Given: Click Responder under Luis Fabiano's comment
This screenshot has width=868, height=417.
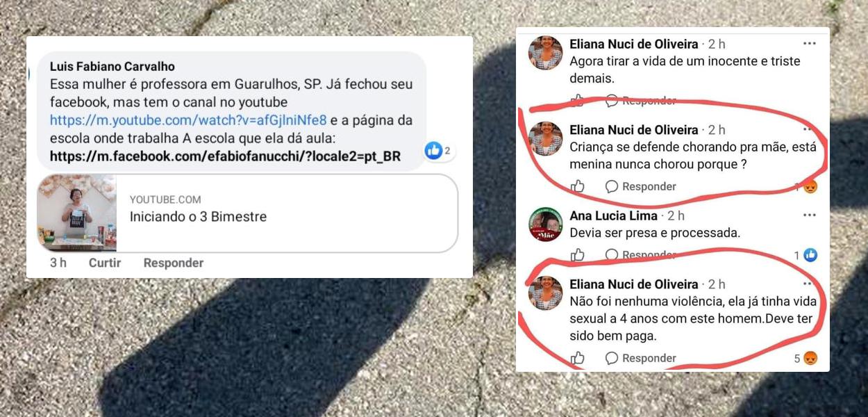Looking at the screenshot, I should click(174, 263).
